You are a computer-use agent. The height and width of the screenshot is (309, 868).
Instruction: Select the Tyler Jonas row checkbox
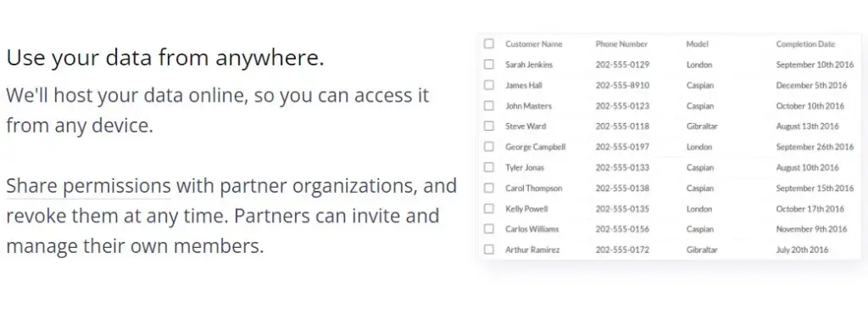488,167
